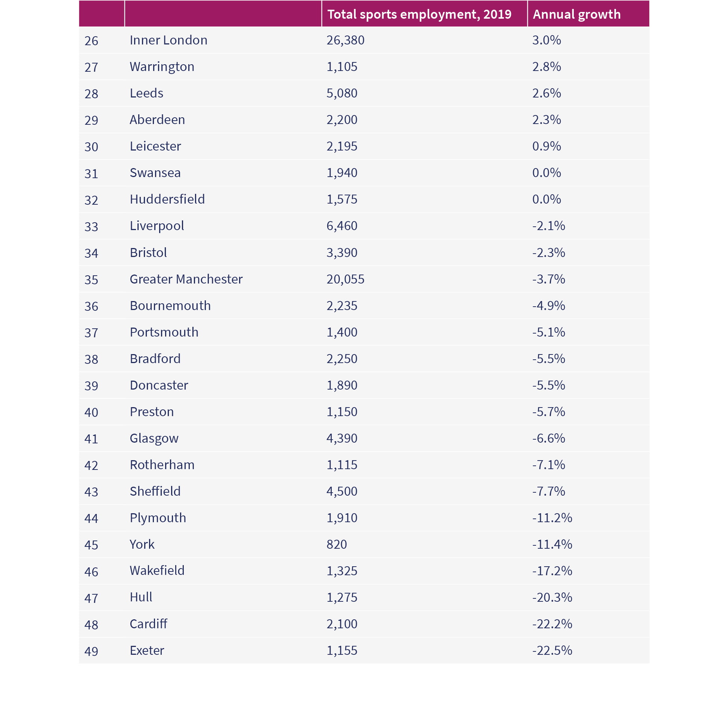Click Greater Manchester in the list
The image size is (706, 728).
click(186, 279)
